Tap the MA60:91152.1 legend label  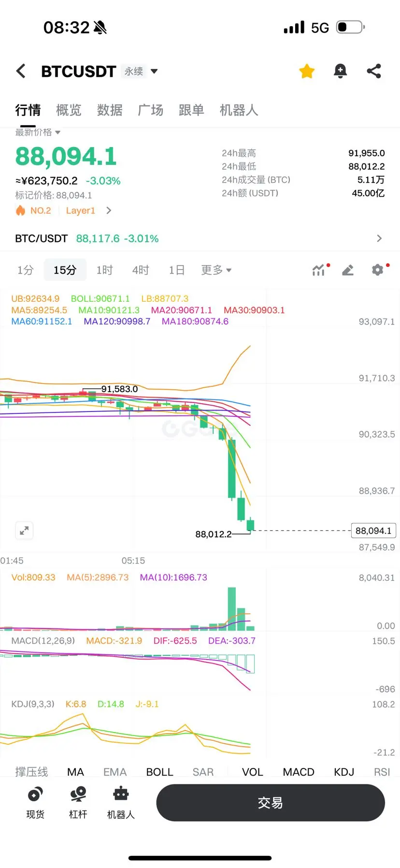tap(42, 321)
